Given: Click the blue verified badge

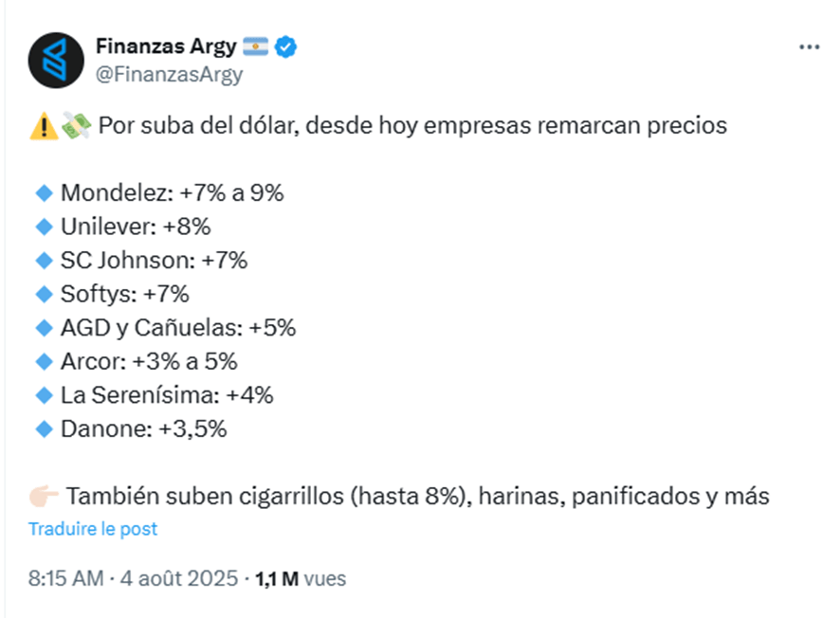Looking at the screenshot, I should 286,46.
